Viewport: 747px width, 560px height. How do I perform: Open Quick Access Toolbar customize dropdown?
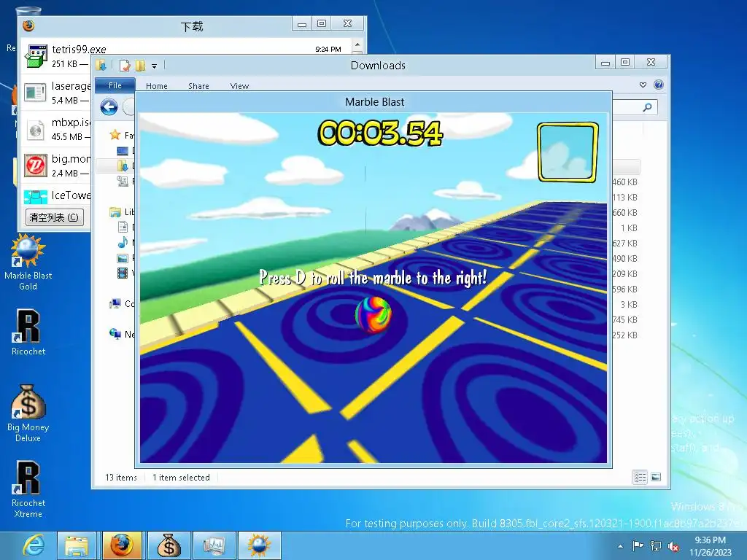[x=155, y=66]
